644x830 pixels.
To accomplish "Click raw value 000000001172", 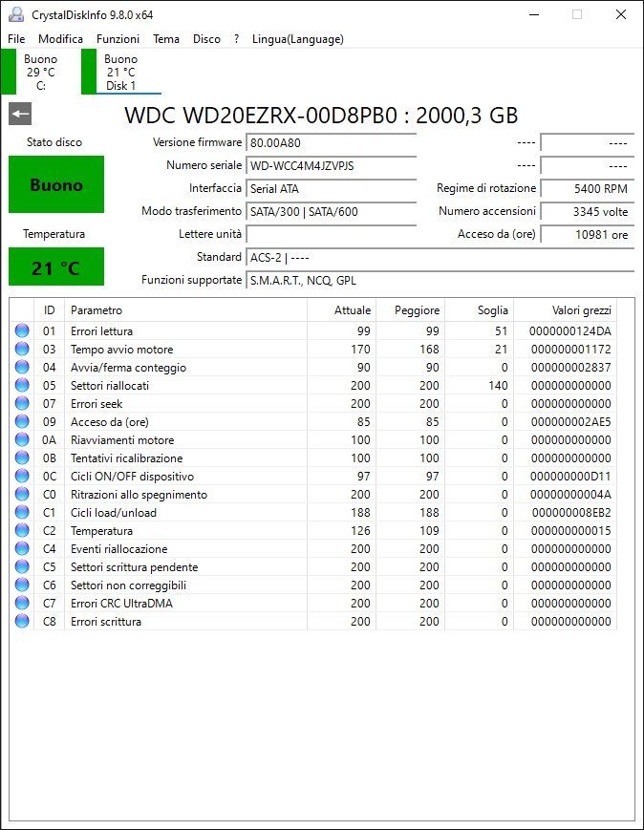I will 571,349.
